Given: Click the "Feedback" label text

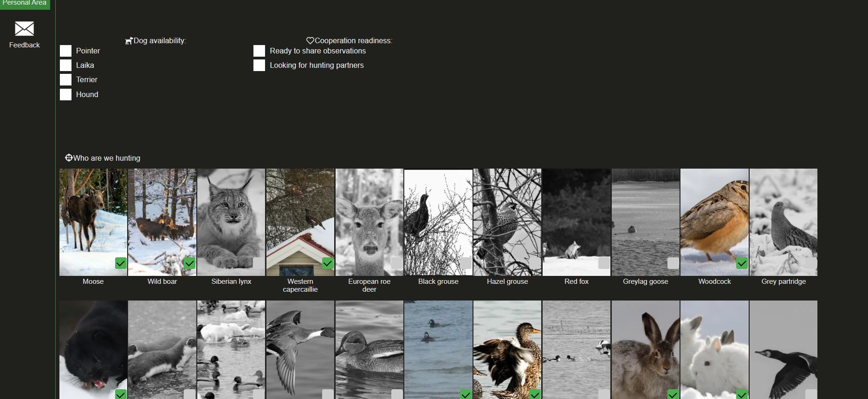Looking at the screenshot, I should click(25, 45).
